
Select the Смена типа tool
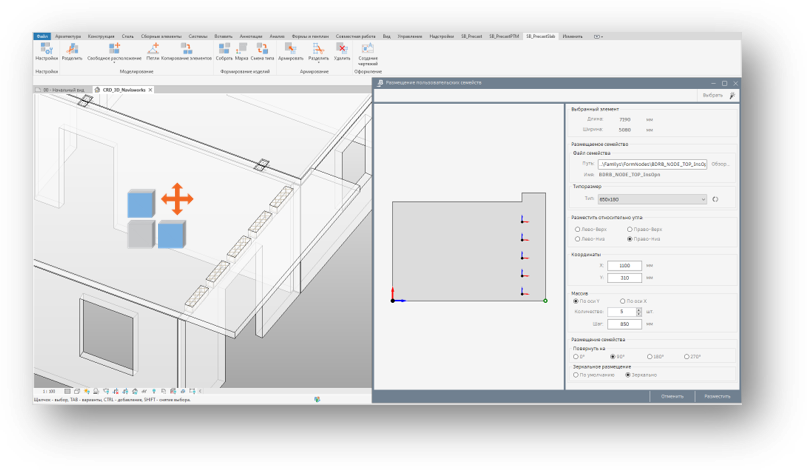coord(262,49)
